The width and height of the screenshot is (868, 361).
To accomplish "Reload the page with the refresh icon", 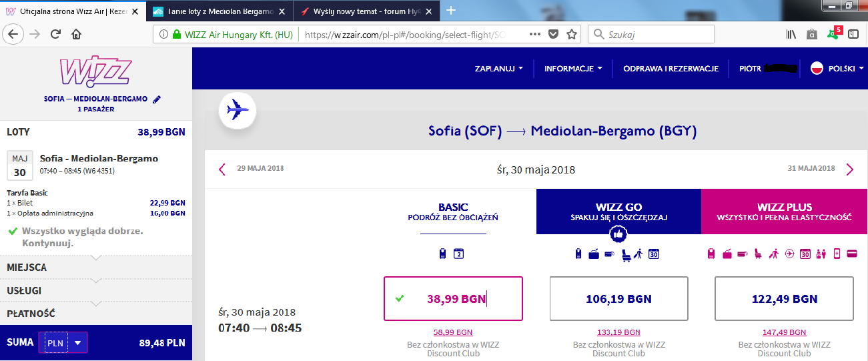I will coord(55,34).
